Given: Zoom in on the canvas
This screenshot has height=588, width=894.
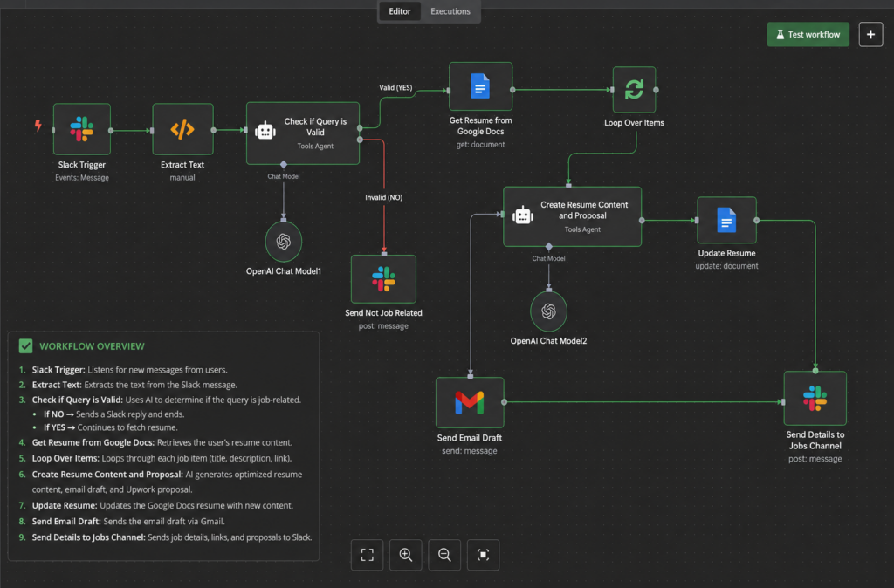Looking at the screenshot, I should coord(405,554).
